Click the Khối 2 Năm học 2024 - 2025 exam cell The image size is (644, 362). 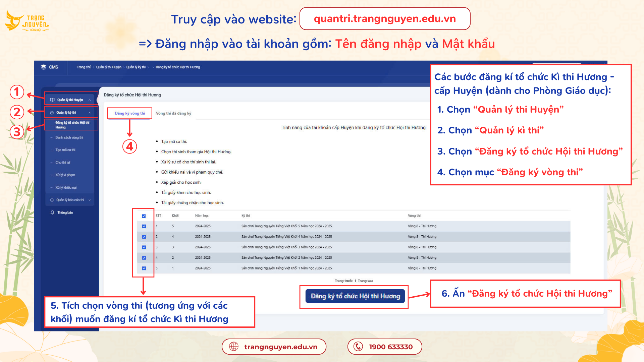286,258
